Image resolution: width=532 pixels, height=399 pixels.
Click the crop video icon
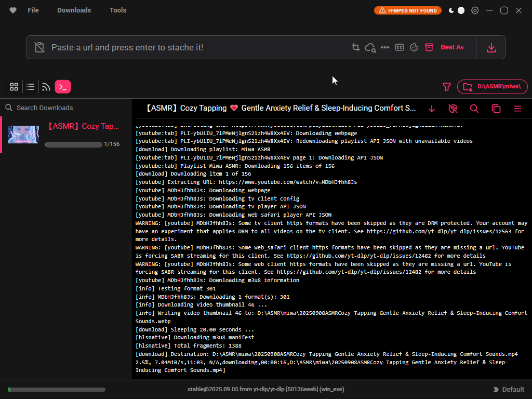tap(356, 47)
